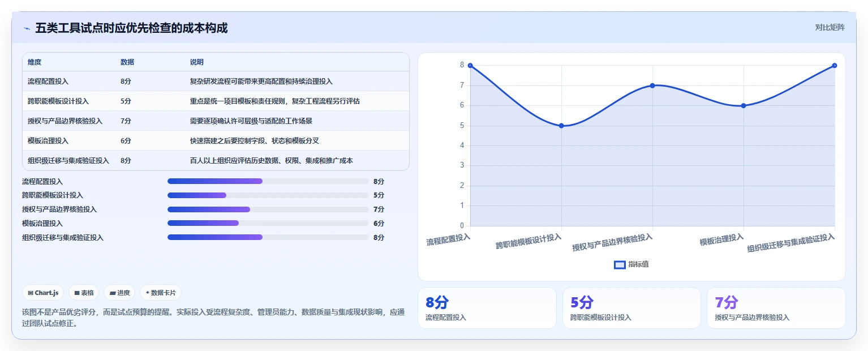Click chart data point for 组织级迁移与集成验证投入
The image size is (868, 351).
coord(835,66)
